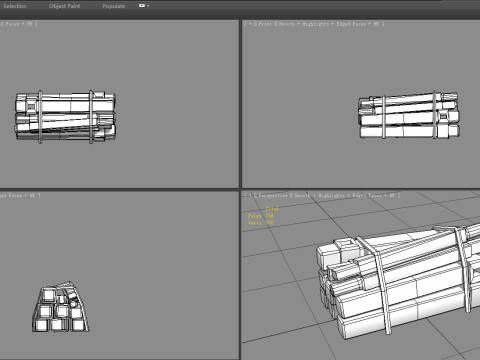The width and height of the screenshot is (480, 360).
Task: Expand the ribbon display options arrow
Action: 148,6
